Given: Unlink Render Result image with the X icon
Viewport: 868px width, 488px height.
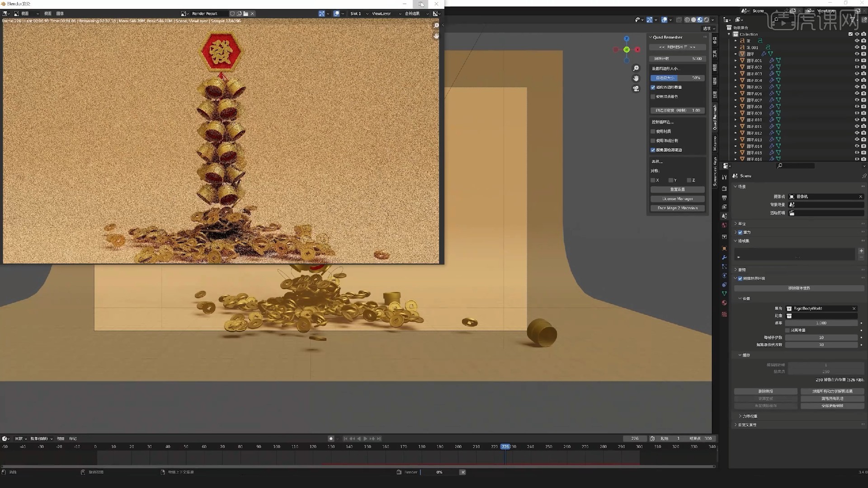Looking at the screenshot, I should coord(252,14).
